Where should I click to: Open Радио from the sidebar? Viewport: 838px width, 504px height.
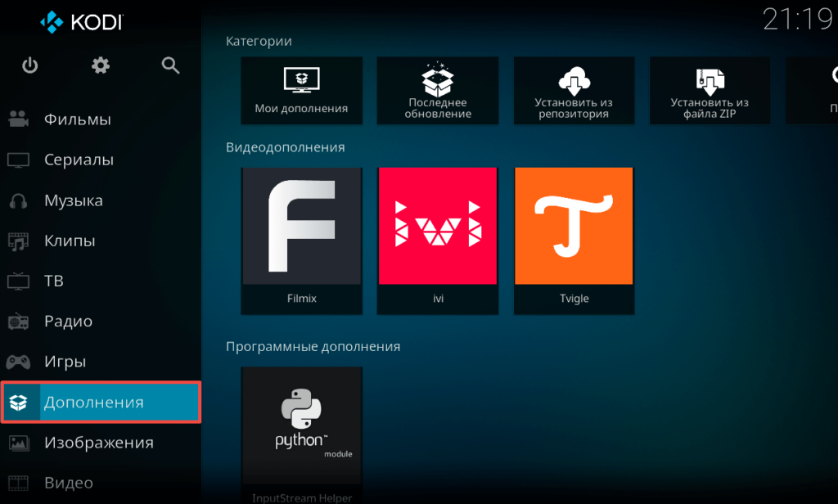[x=68, y=322]
